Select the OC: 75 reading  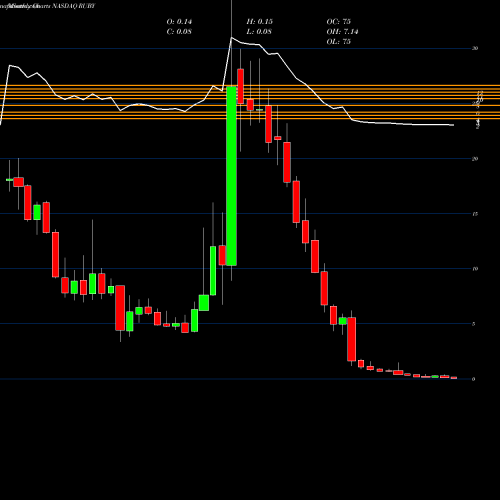[338, 22]
